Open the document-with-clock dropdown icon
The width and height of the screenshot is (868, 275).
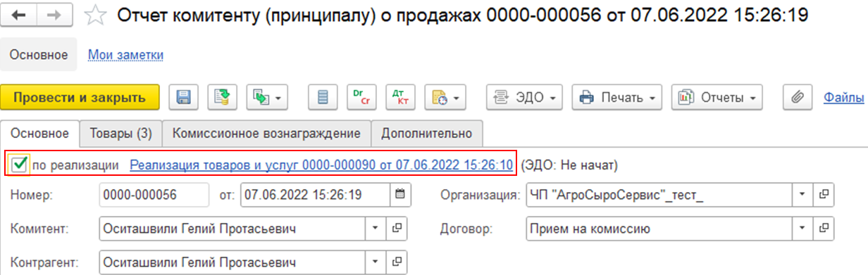(445, 98)
